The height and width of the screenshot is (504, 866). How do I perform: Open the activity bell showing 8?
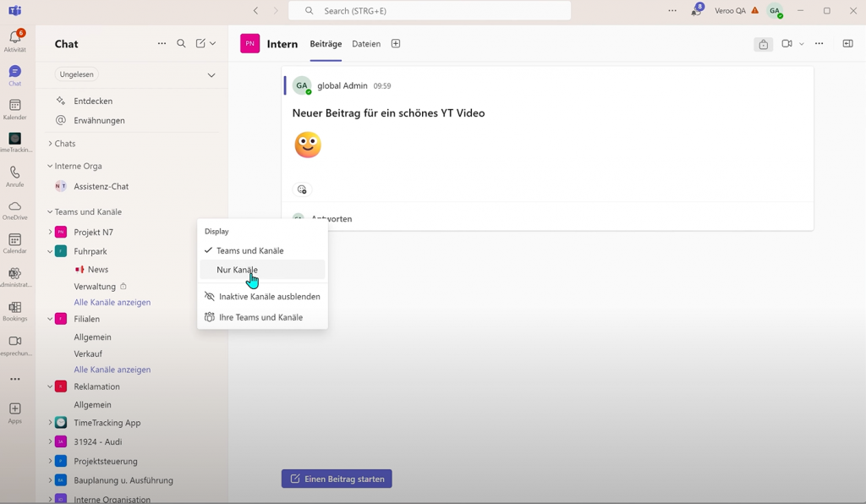(697, 10)
